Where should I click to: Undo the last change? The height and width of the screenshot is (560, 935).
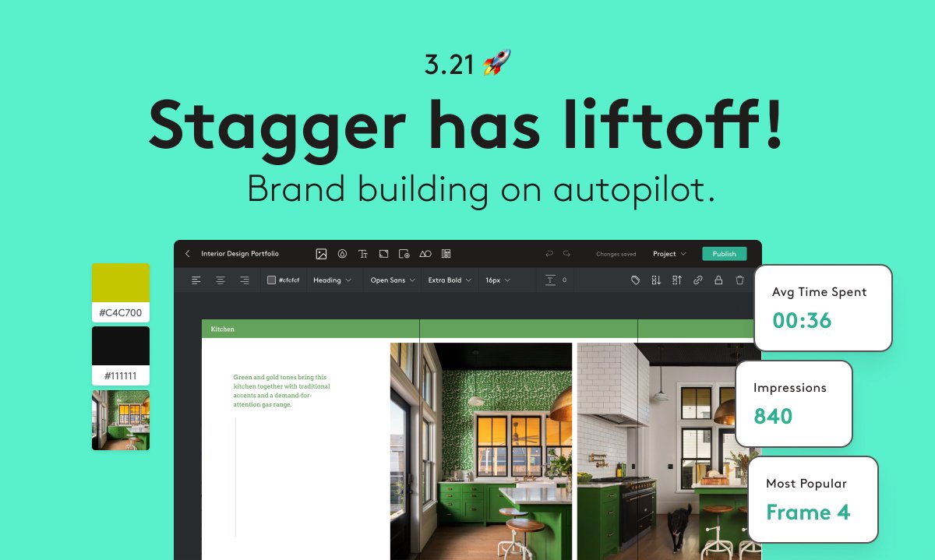(549, 254)
